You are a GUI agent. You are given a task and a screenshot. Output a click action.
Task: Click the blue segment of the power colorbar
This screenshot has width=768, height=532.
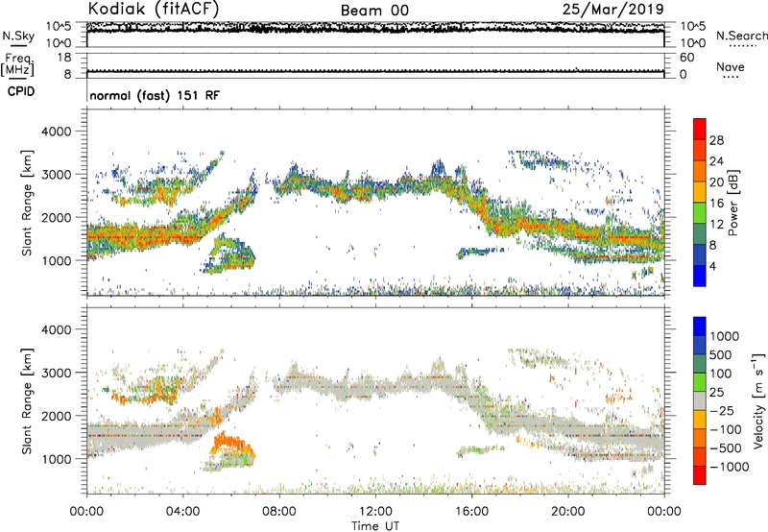coord(700,276)
